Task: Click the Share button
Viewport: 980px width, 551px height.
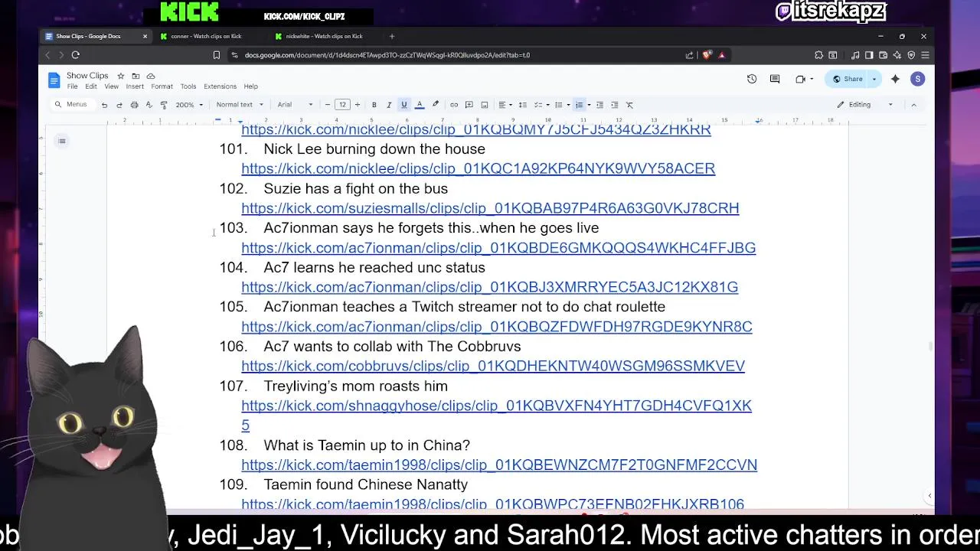Action: pos(848,79)
